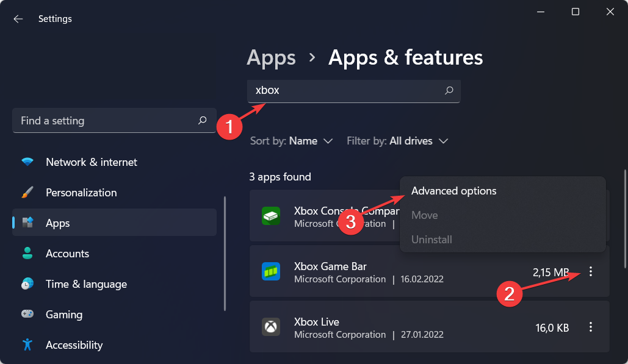628x364 pixels.
Task: Click the sidebar vertical scrollbar
Action: [225, 254]
